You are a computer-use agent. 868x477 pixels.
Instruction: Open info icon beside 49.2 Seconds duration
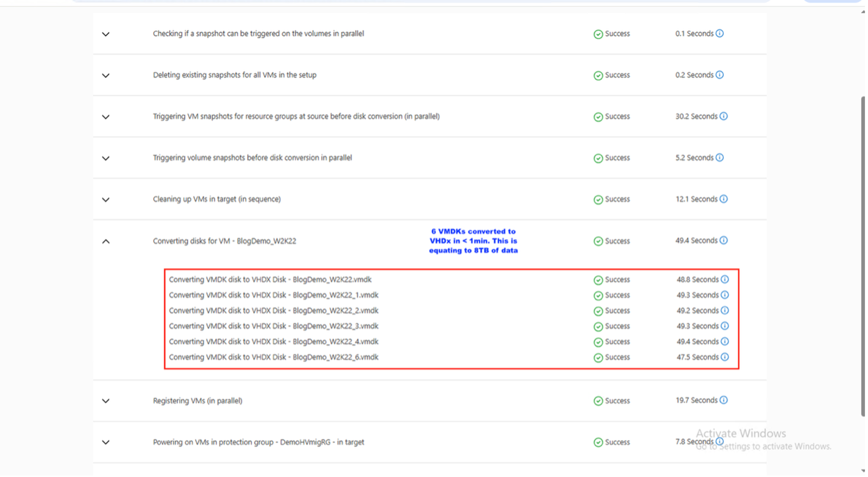(x=725, y=310)
